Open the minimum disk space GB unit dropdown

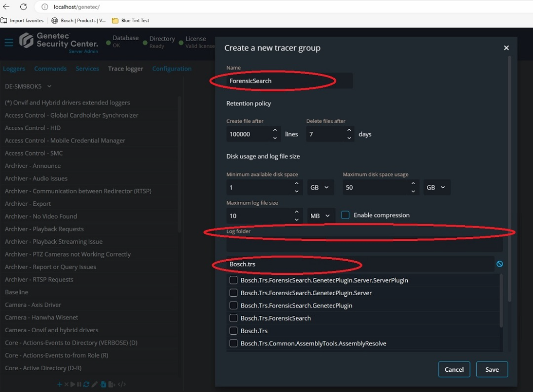tap(320, 187)
